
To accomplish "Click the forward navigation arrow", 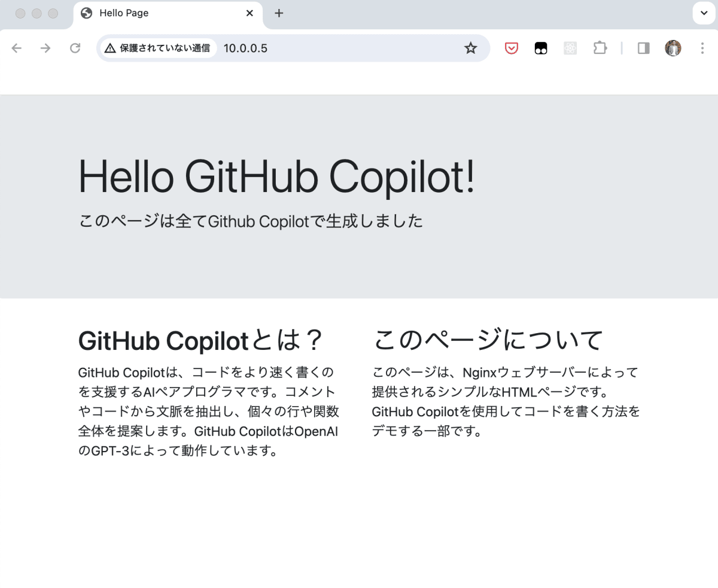I will pos(45,48).
